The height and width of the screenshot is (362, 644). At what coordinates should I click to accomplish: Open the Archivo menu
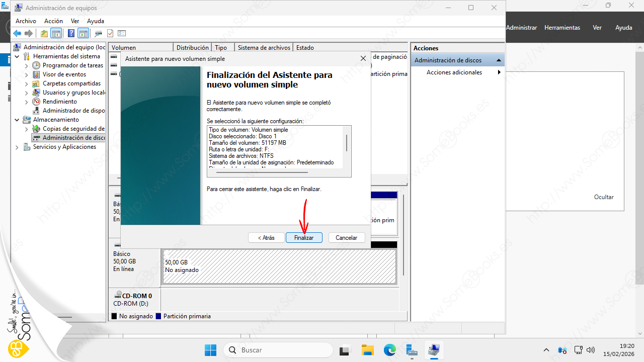coord(26,21)
